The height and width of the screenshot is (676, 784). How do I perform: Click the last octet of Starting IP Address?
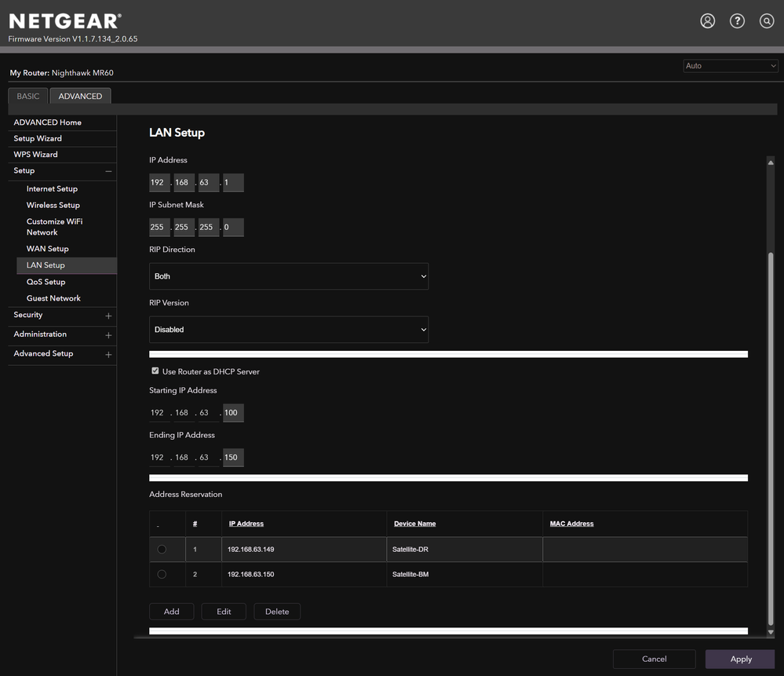click(x=233, y=413)
